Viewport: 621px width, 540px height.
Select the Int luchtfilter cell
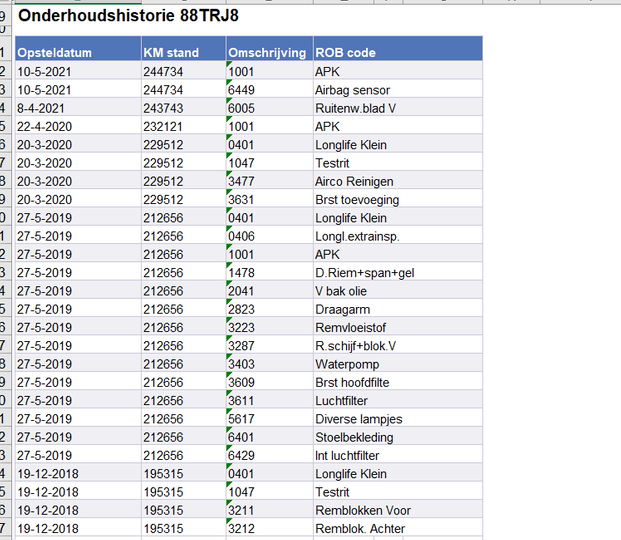(398, 456)
